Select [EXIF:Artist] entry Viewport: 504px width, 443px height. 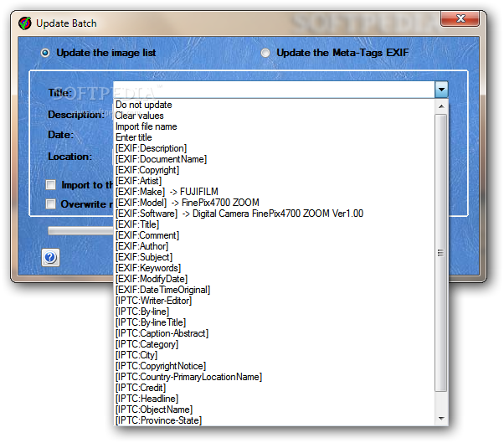click(275, 181)
